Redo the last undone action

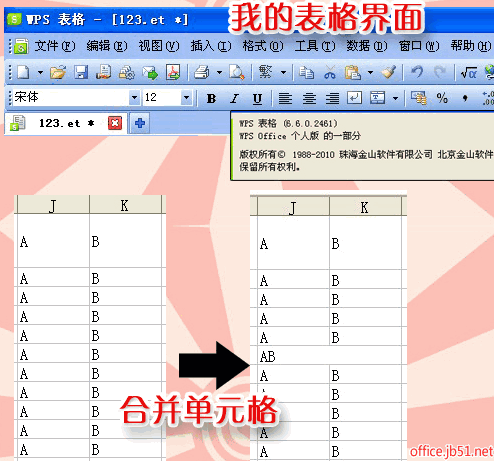(x=439, y=72)
